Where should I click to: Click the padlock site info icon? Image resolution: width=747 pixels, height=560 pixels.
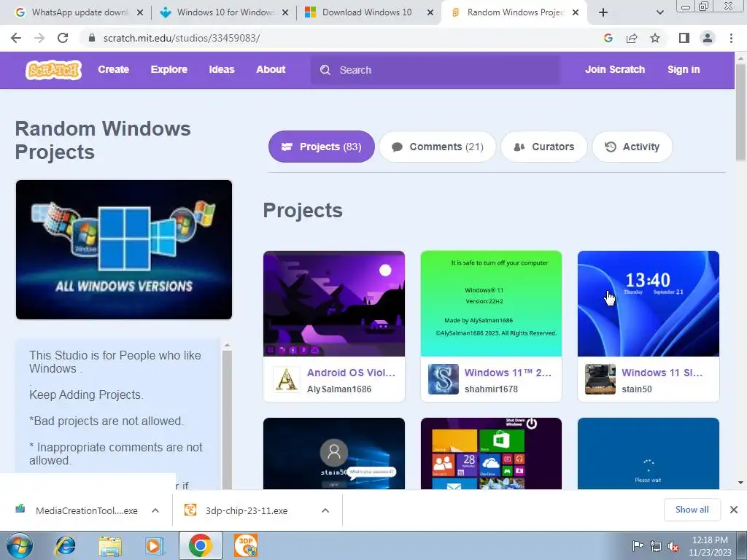pyautogui.click(x=92, y=38)
